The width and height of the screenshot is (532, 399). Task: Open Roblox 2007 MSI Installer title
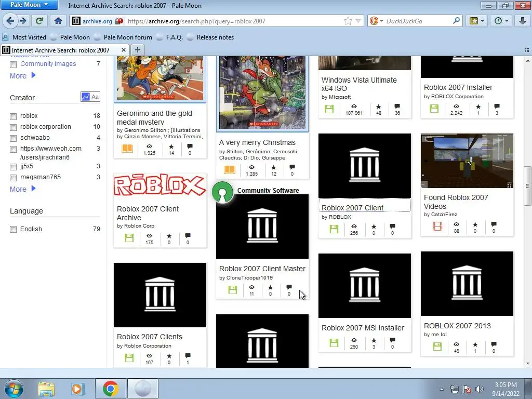coord(363,328)
